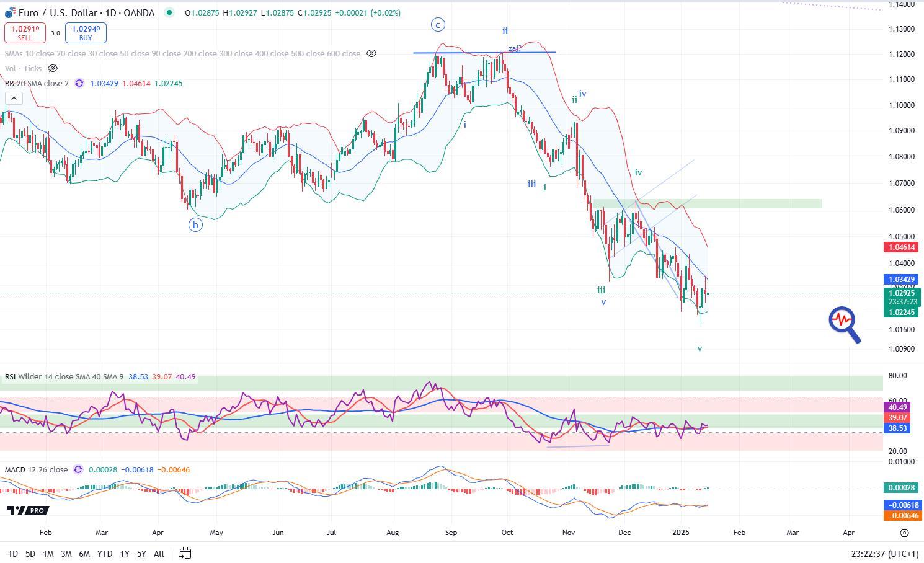The image size is (924, 563).
Task: Select the 5D time range
Action: 30,554
